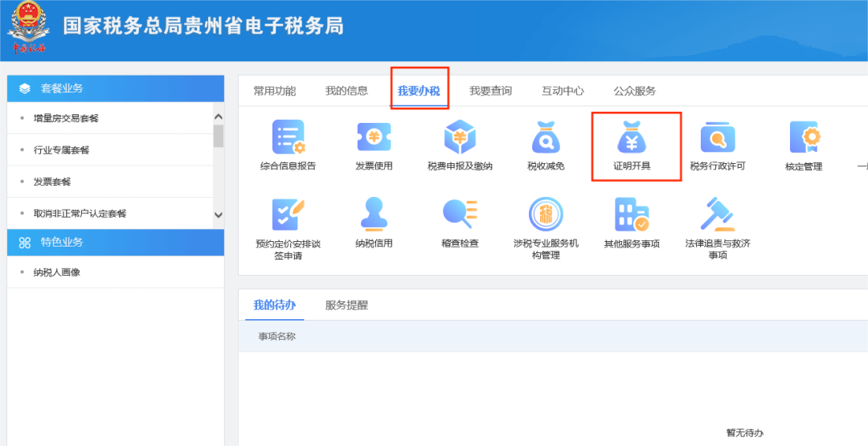
Task: Open 预约定价安排谈签申请 icon
Action: [289, 214]
